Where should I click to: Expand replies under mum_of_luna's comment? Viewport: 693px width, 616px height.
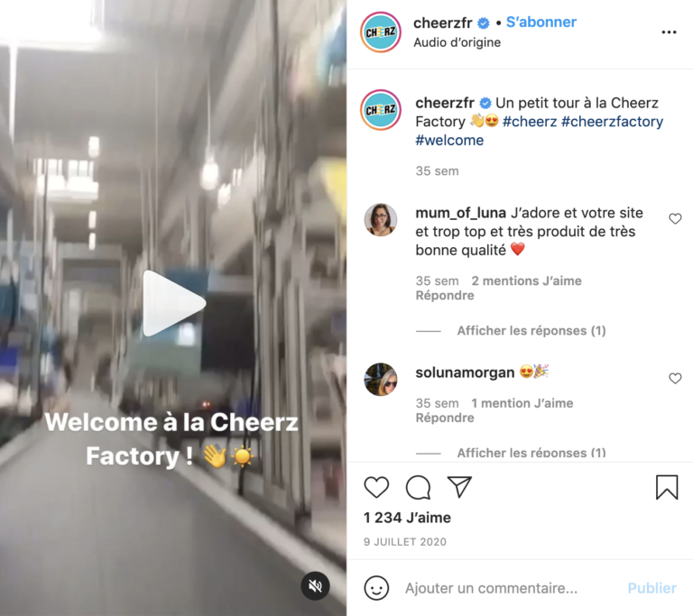531,330
